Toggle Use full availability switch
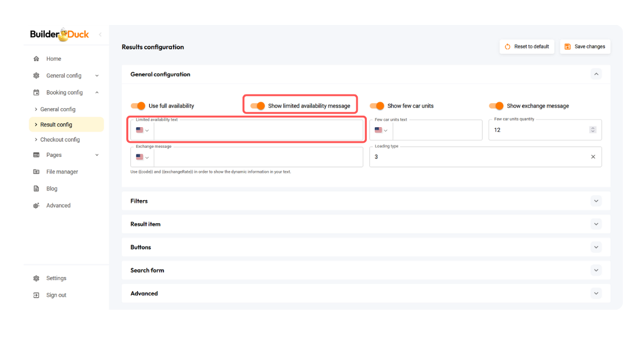The height and width of the screenshot is (362, 644). click(x=138, y=106)
